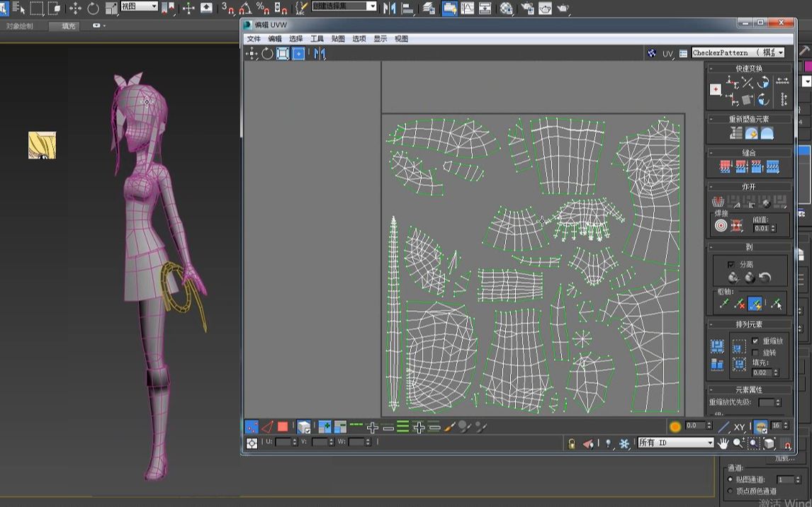Click the Target Weld icon
This screenshot has height=507, width=812.
click(721, 226)
